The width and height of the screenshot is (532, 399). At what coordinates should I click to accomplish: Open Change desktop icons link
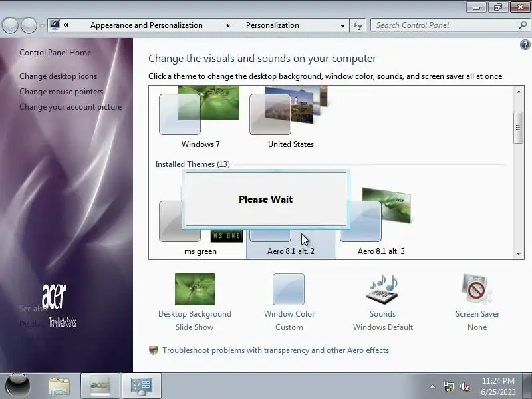pyautogui.click(x=58, y=76)
